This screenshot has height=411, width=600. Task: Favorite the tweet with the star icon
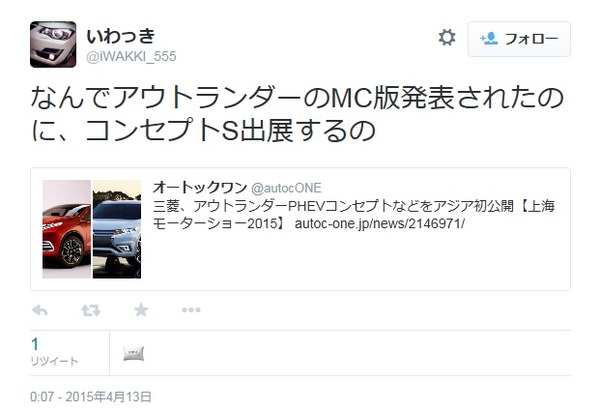pyautogui.click(x=141, y=310)
